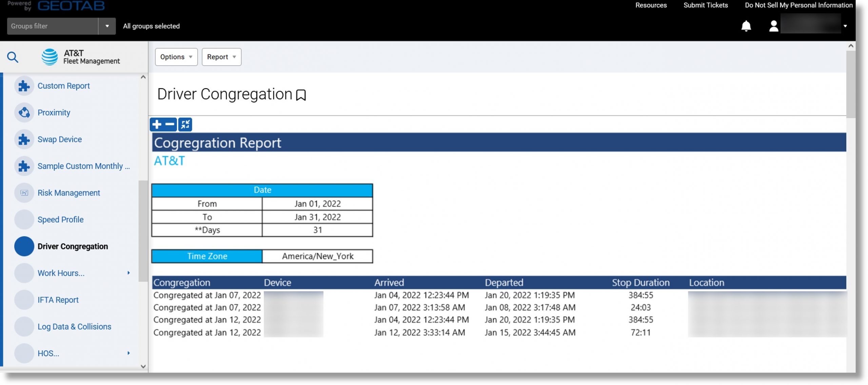Click Do Not Sell My Personal Information

tap(798, 5)
